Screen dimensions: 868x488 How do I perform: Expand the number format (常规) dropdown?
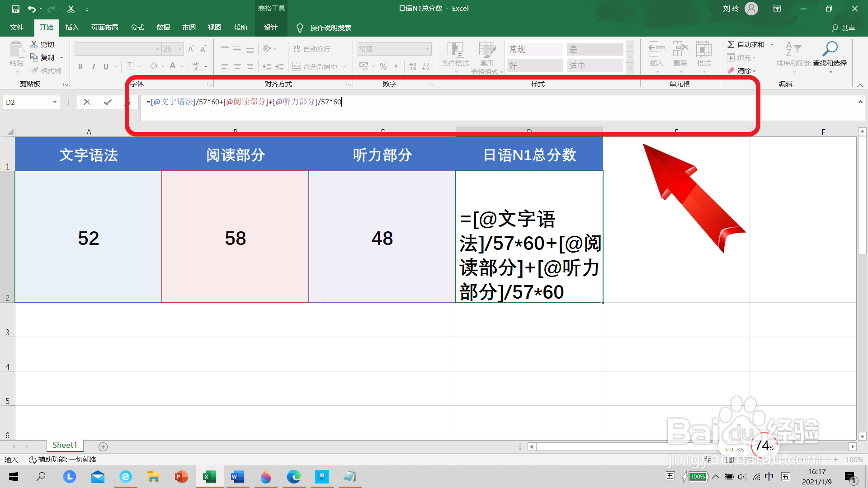coord(427,49)
